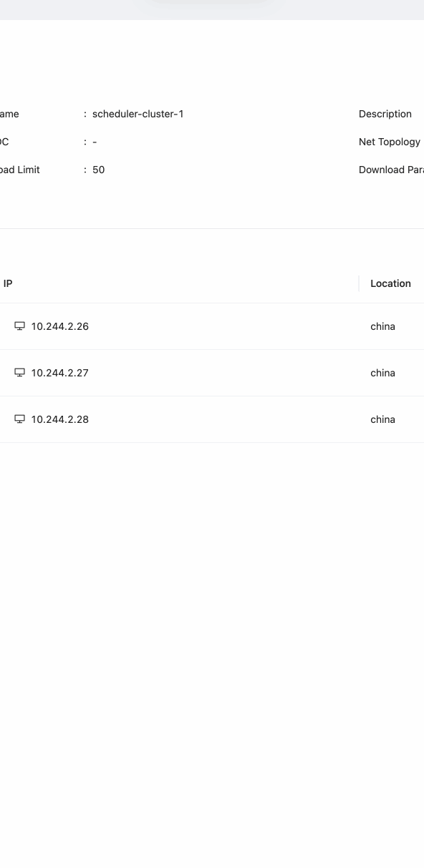Click the Load Limit value of 50

pyautogui.click(x=100, y=170)
